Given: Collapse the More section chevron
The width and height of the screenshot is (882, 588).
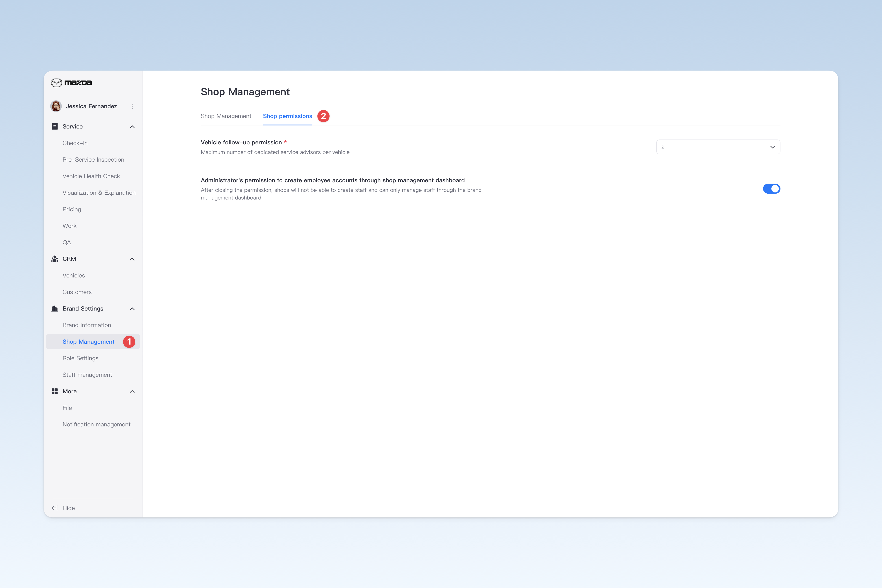Looking at the screenshot, I should [132, 392].
